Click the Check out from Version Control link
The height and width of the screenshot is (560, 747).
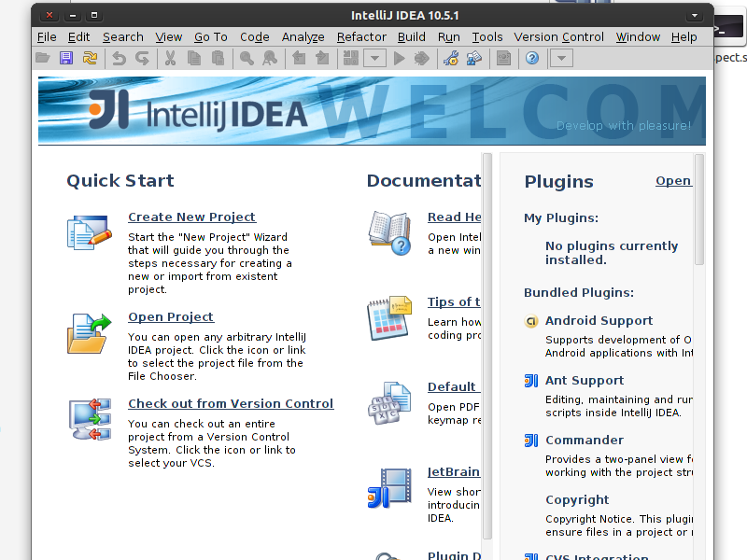click(x=230, y=404)
